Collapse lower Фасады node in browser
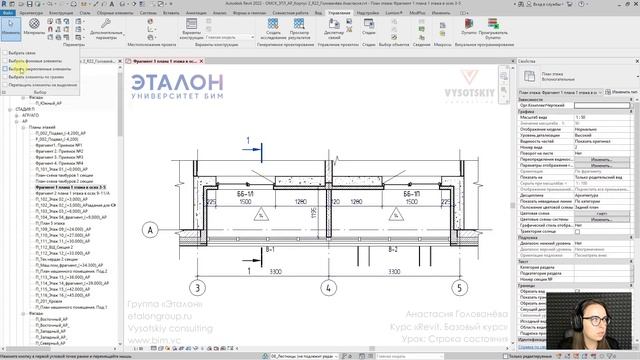The height and width of the screenshot is (360, 640). [23, 313]
